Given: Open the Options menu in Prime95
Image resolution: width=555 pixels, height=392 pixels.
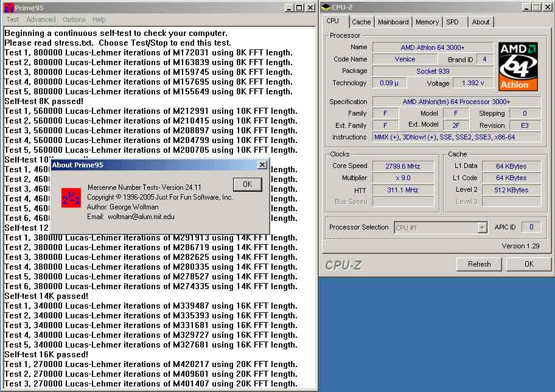Looking at the screenshot, I should point(74,19).
